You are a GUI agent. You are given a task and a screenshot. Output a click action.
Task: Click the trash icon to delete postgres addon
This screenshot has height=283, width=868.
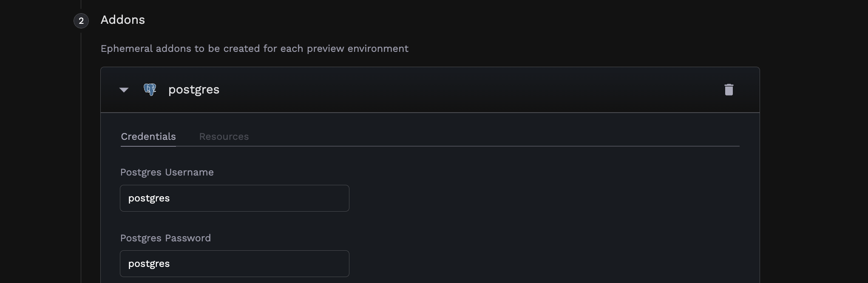point(729,90)
